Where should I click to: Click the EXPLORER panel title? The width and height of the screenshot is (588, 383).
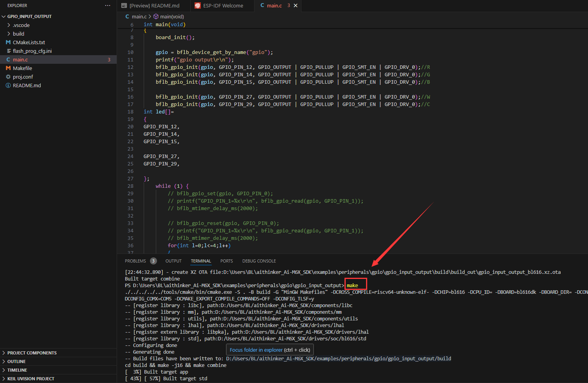(17, 5)
